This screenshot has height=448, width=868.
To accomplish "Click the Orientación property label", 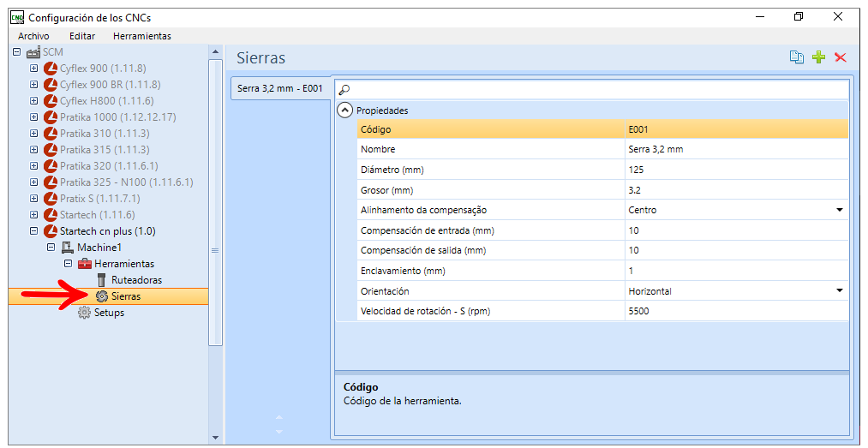I will (x=386, y=291).
